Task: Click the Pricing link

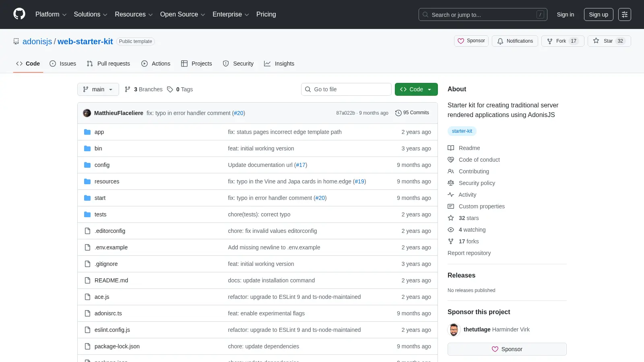Action: pyautogui.click(x=266, y=14)
